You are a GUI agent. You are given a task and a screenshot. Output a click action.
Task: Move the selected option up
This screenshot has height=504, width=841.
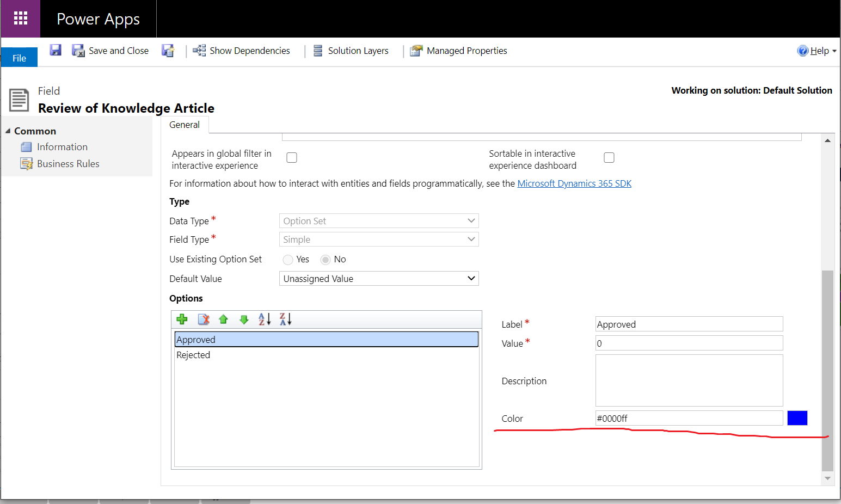[x=223, y=319]
